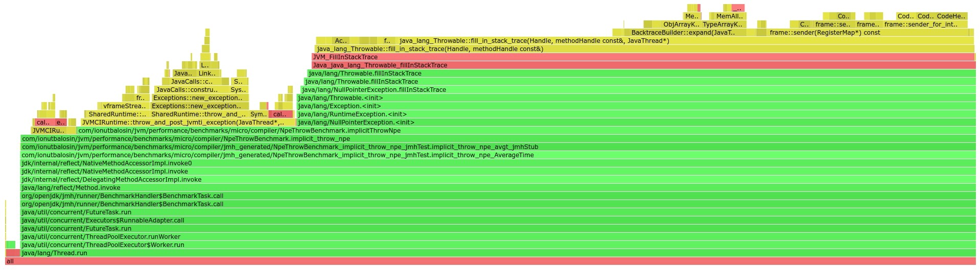
Task: Select the L.. frame above Link..
Action: (205, 65)
